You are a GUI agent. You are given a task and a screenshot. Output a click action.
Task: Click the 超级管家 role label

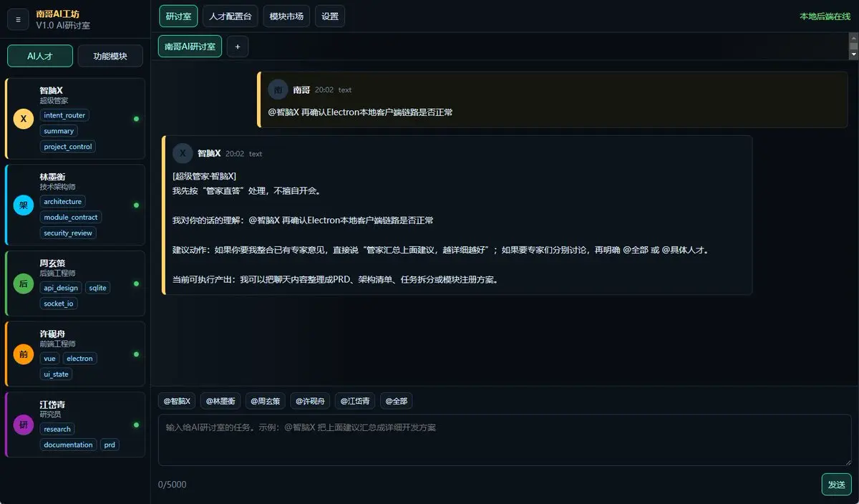pos(54,101)
